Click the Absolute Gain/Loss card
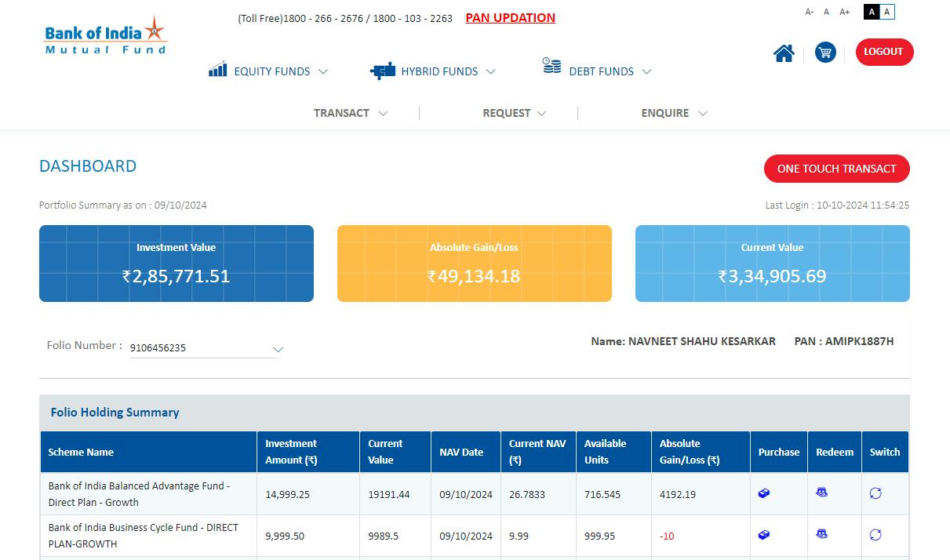 coord(475,264)
